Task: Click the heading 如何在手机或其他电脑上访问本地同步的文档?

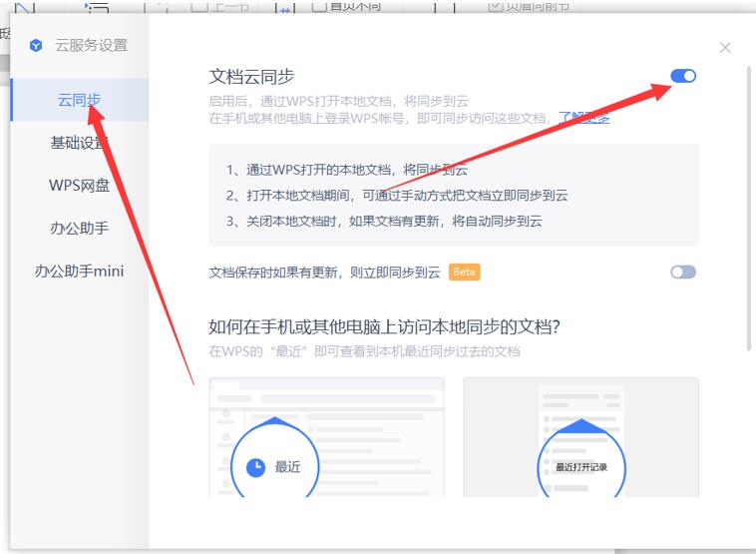Action: [384, 326]
